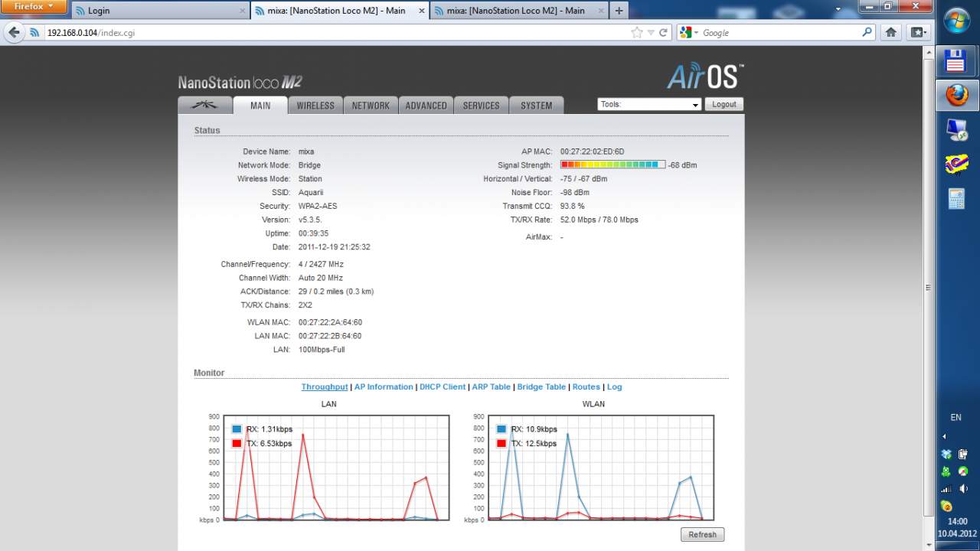Open the network computer taskbar icon

coord(957,130)
